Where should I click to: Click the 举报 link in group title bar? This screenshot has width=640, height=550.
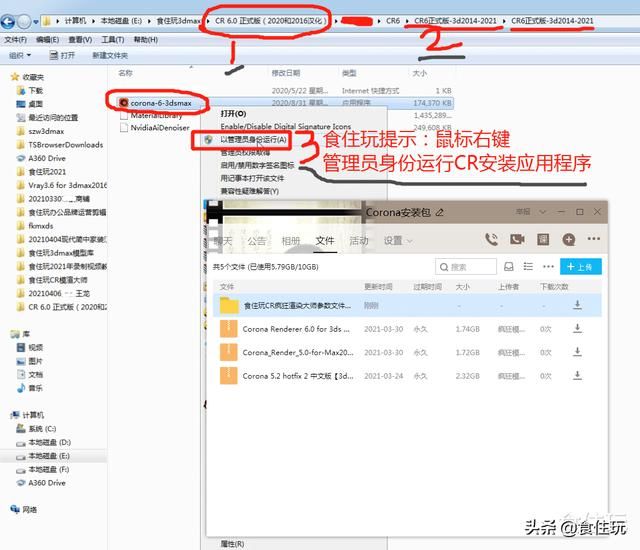[x=523, y=212]
